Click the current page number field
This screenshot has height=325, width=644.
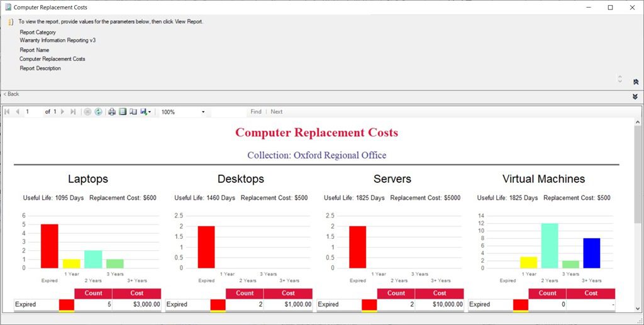pyautogui.click(x=33, y=112)
